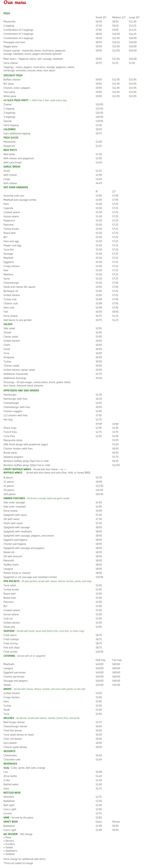Screen dimensions: 158x868
Task: Click the Fried clams seafood item
Action: point(10,635)
